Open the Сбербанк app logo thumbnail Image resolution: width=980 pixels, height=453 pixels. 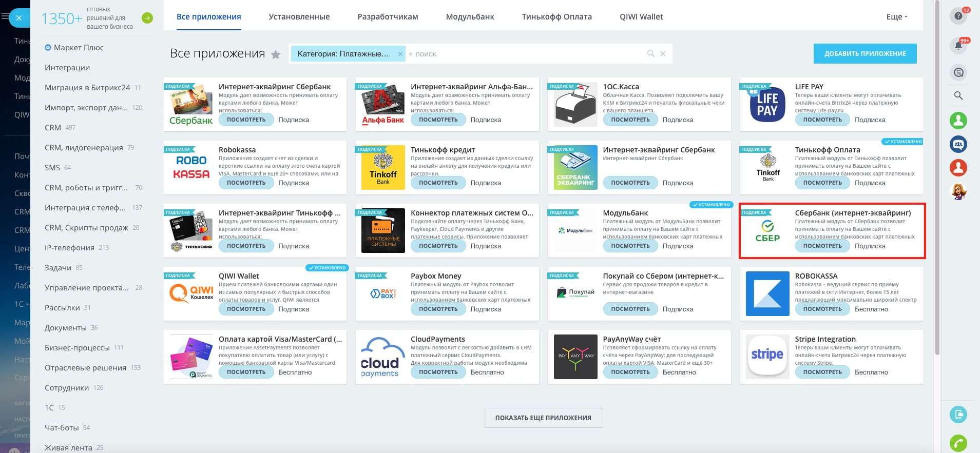coord(191,105)
